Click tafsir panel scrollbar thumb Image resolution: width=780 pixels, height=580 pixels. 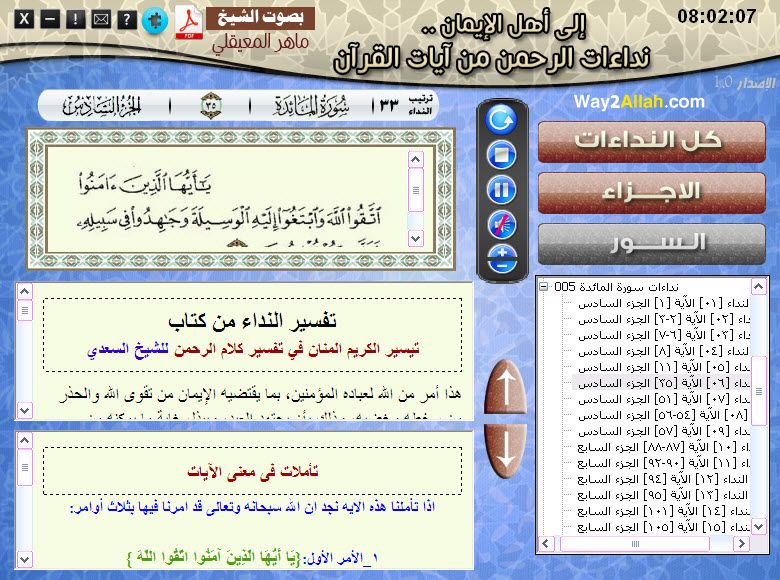(x=25, y=310)
